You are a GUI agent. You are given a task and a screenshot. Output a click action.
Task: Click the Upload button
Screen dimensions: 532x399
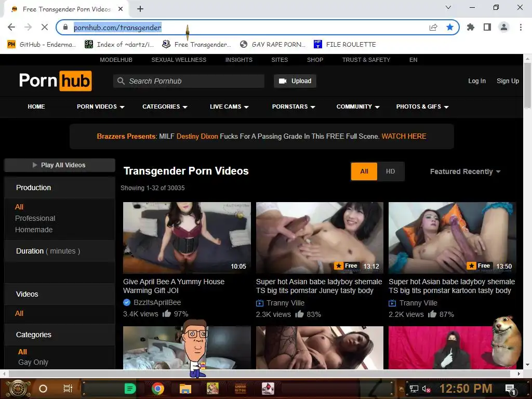[x=295, y=81]
